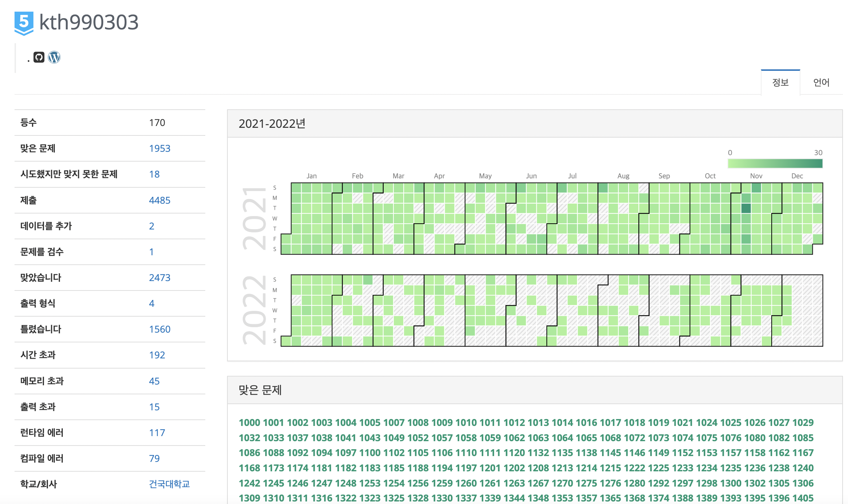This screenshot has height=504, width=848.
Task: Open the 건국대학교 school link
Action: pos(169,484)
